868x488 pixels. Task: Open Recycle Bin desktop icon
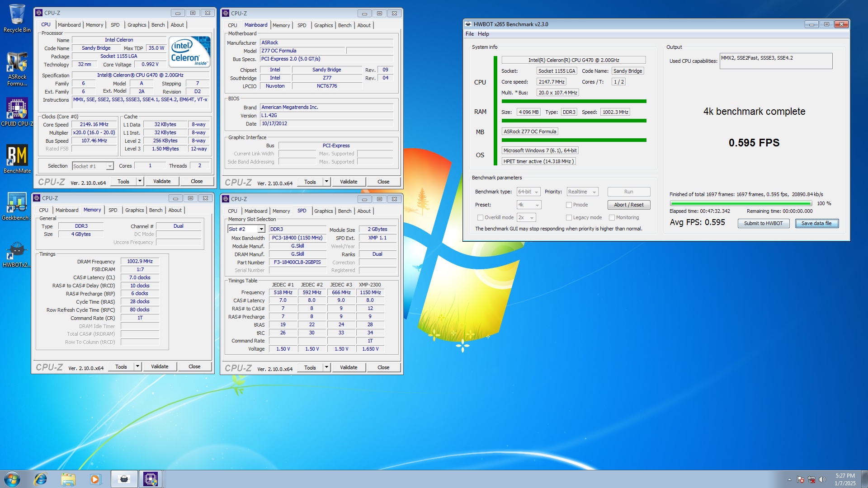click(x=17, y=18)
